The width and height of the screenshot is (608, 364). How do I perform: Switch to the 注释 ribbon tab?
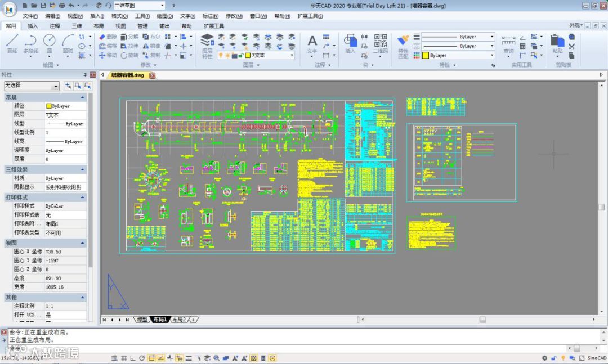55,26
